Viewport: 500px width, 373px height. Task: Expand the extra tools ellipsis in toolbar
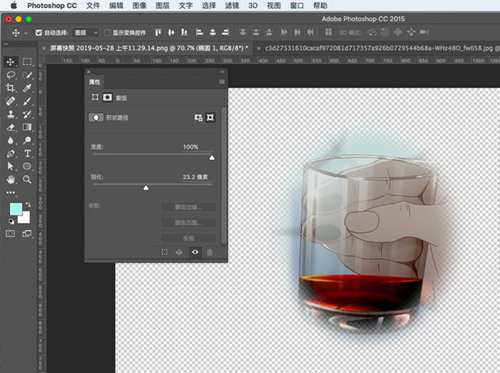(11, 193)
